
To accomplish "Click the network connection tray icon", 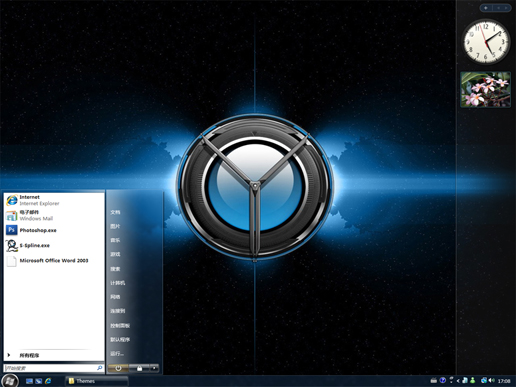I will pyautogui.click(x=484, y=380).
